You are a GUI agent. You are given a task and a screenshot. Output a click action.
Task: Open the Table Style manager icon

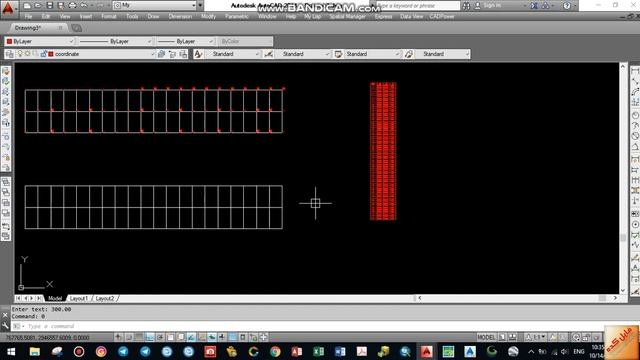338,54
